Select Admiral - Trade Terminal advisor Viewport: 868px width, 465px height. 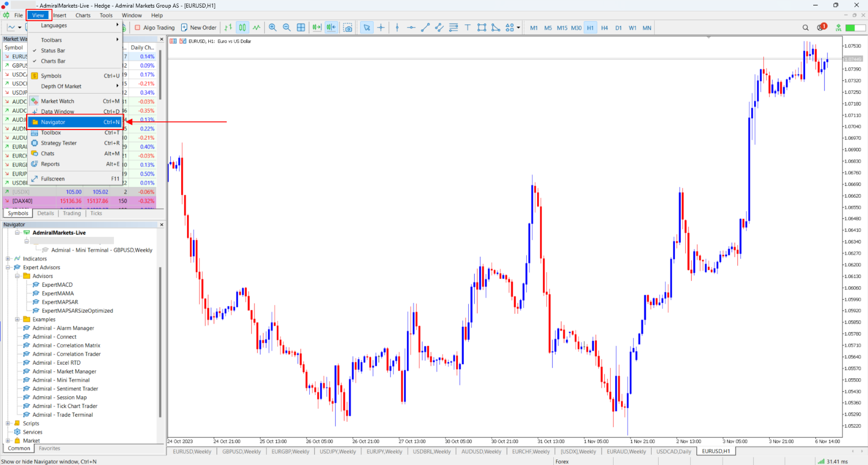[62, 415]
